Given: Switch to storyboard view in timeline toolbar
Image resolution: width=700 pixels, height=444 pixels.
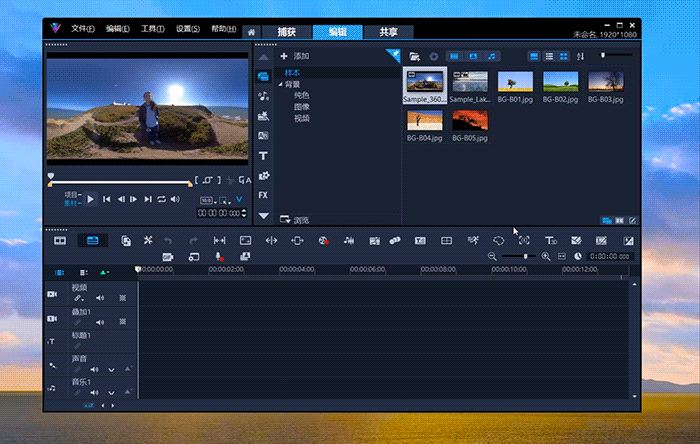Looking at the screenshot, I should click(60, 240).
